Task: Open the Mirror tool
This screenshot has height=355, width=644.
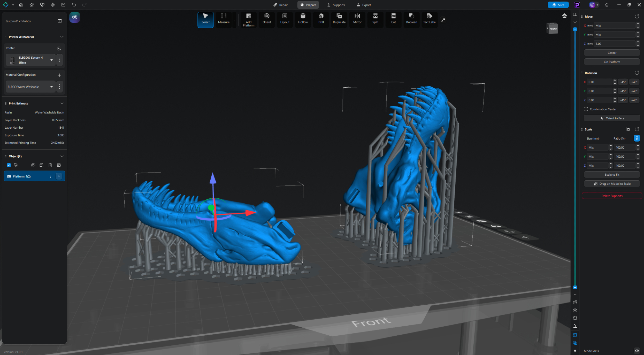Action: (357, 19)
